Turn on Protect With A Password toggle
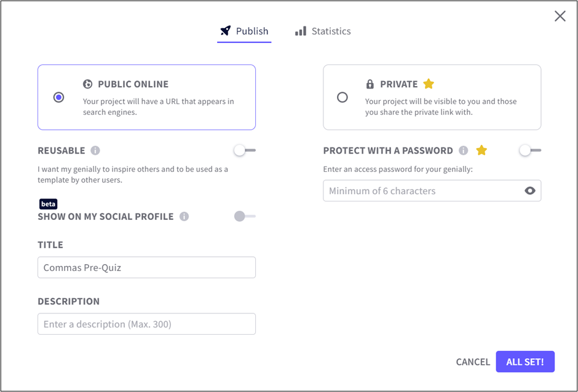Viewport: 578px width, 392px height. click(x=529, y=151)
